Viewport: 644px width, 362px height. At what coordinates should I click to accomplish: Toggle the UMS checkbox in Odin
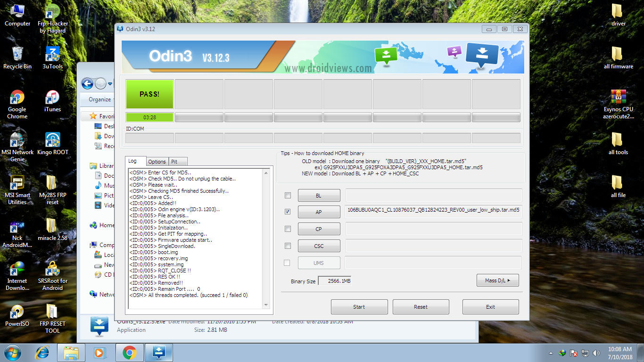click(287, 263)
